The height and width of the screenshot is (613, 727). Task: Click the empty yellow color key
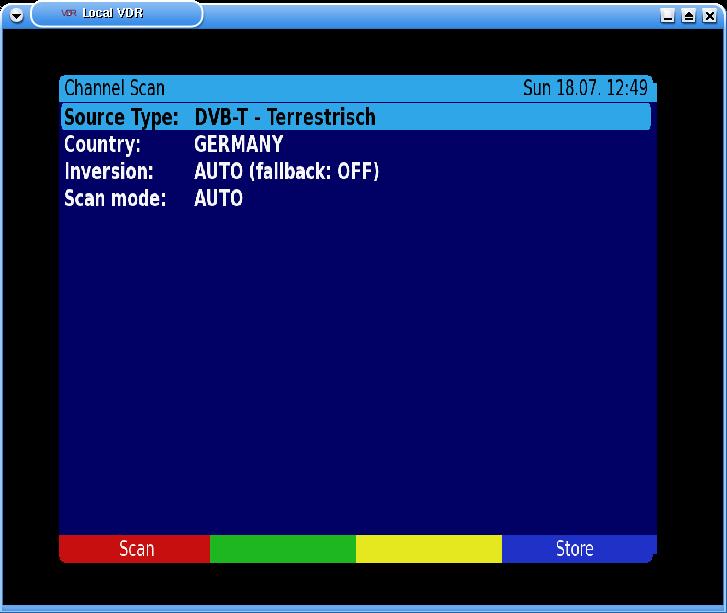[429, 549]
